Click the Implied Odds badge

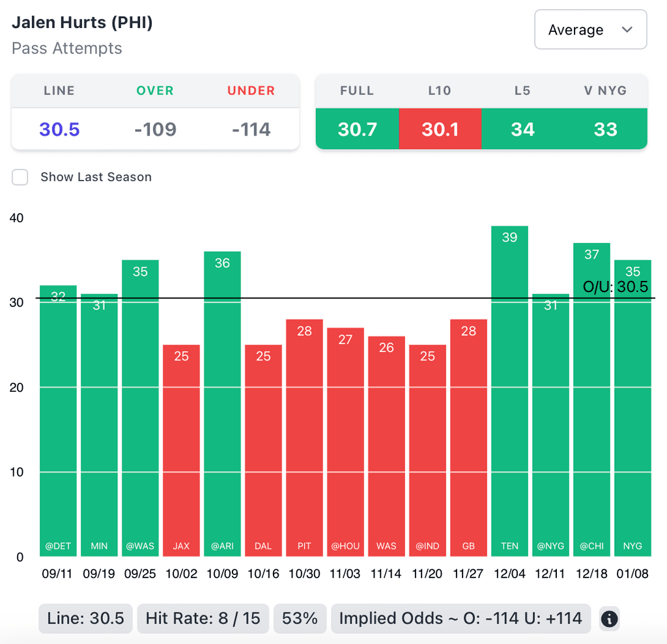pyautogui.click(x=461, y=619)
